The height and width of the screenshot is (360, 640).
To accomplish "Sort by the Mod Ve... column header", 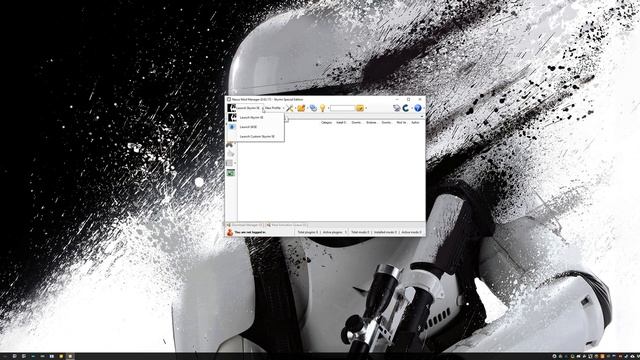I will [401, 122].
